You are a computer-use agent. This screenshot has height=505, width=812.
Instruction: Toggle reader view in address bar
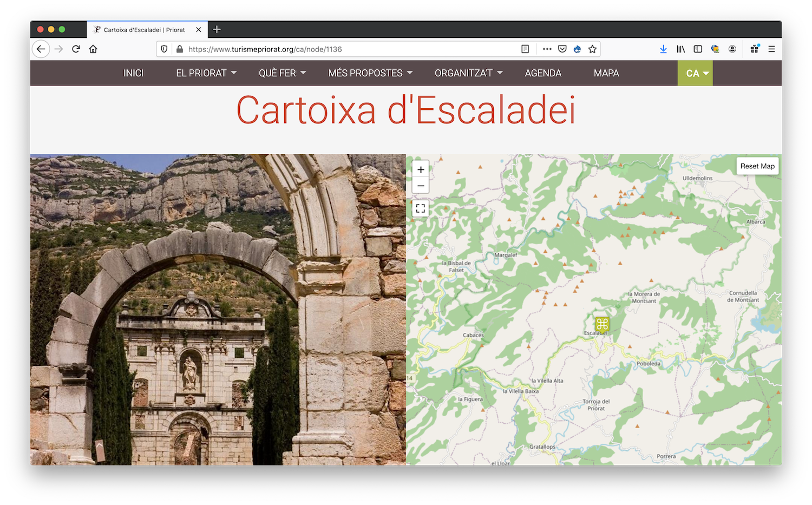click(x=525, y=49)
